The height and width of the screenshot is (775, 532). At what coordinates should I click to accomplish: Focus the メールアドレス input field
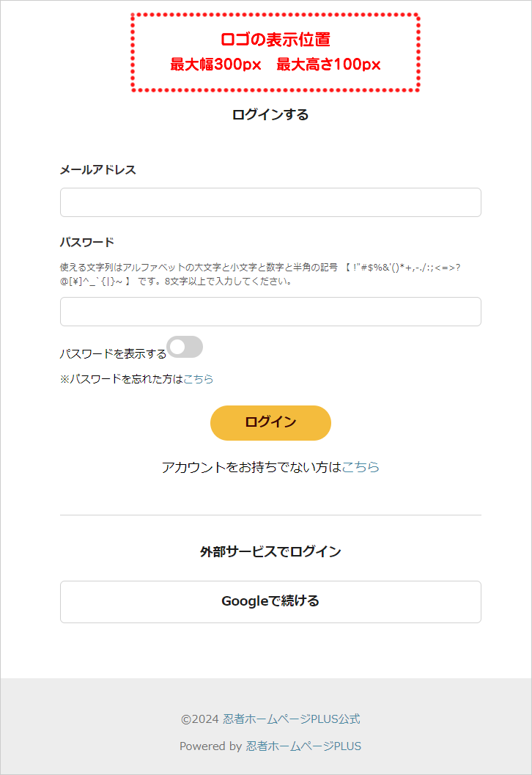pyautogui.click(x=270, y=202)
